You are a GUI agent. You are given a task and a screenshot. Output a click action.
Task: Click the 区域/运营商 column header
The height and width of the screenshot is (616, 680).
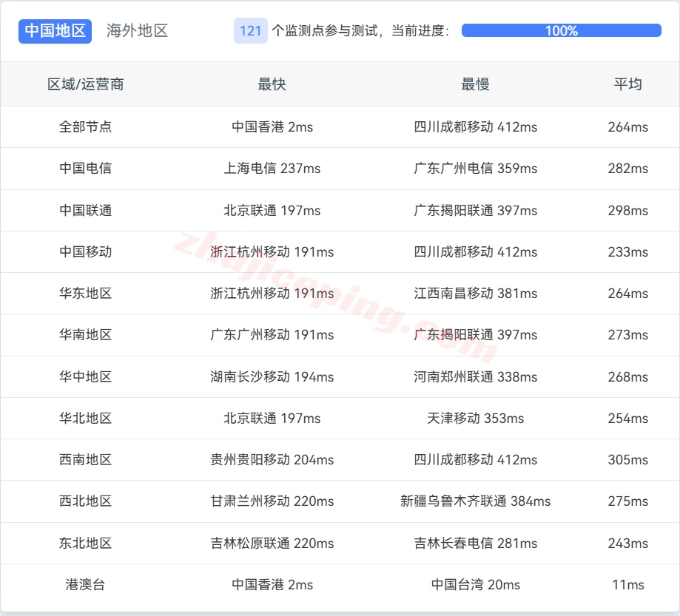(85, 84)
